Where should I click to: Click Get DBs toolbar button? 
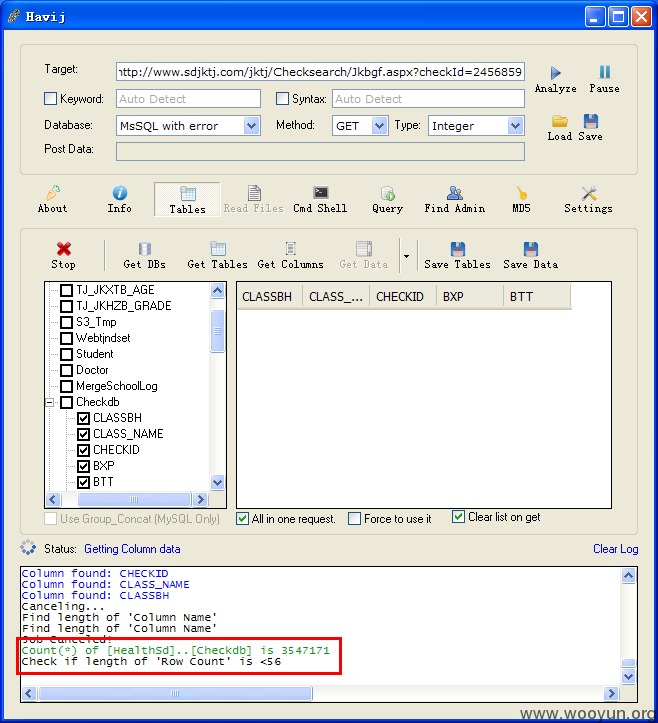coord(144,255)
